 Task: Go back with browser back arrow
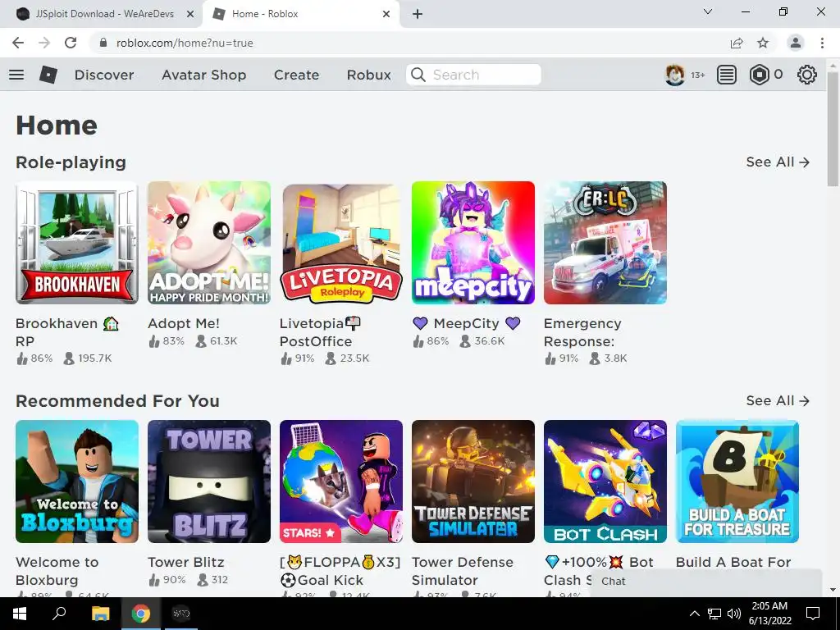pos(18,43)
